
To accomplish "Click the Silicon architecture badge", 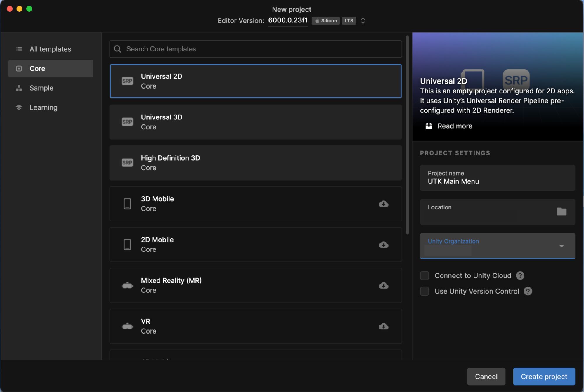I will click(x=325, y=20).
